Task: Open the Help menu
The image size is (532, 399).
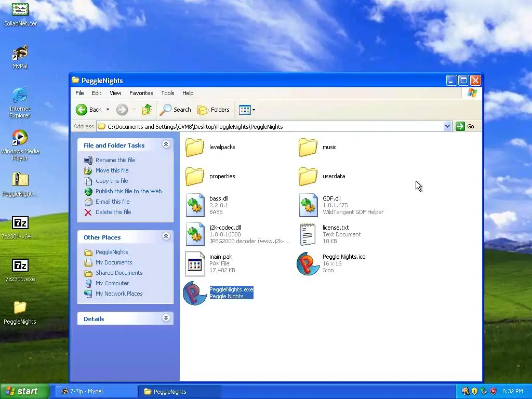Action: [188, 93]
